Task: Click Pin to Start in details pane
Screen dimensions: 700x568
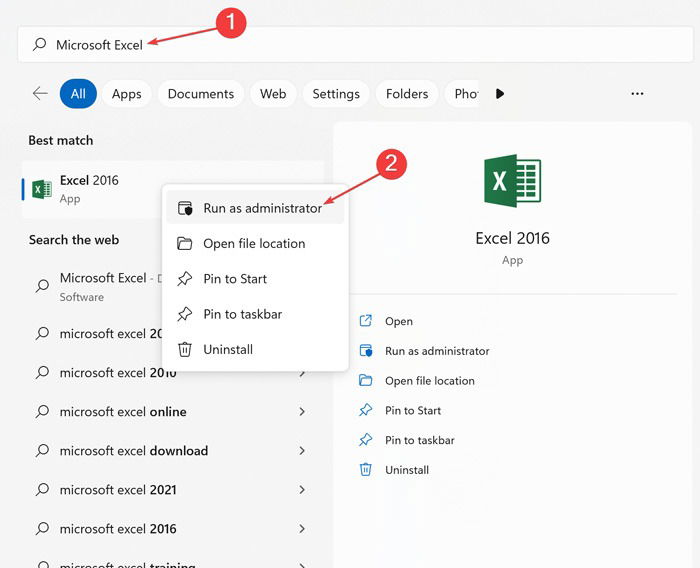Action: coord(413,410)
